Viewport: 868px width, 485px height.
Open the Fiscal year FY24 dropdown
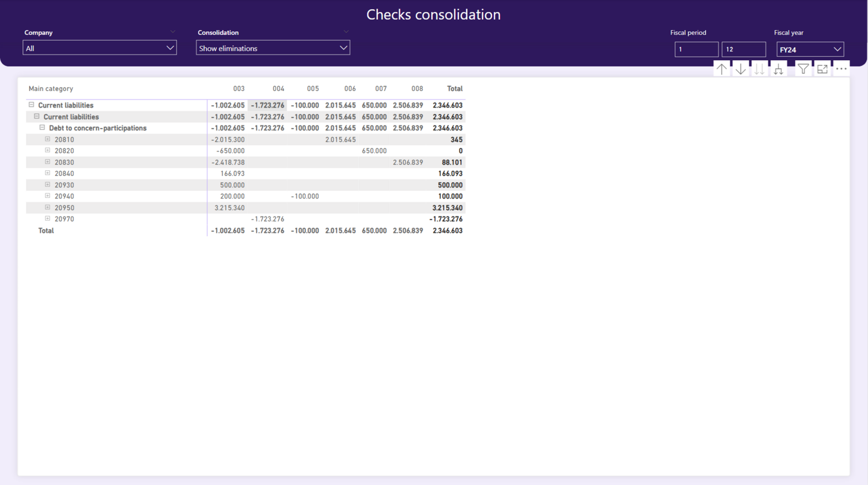pyautogui.click(x=810, y=49)
